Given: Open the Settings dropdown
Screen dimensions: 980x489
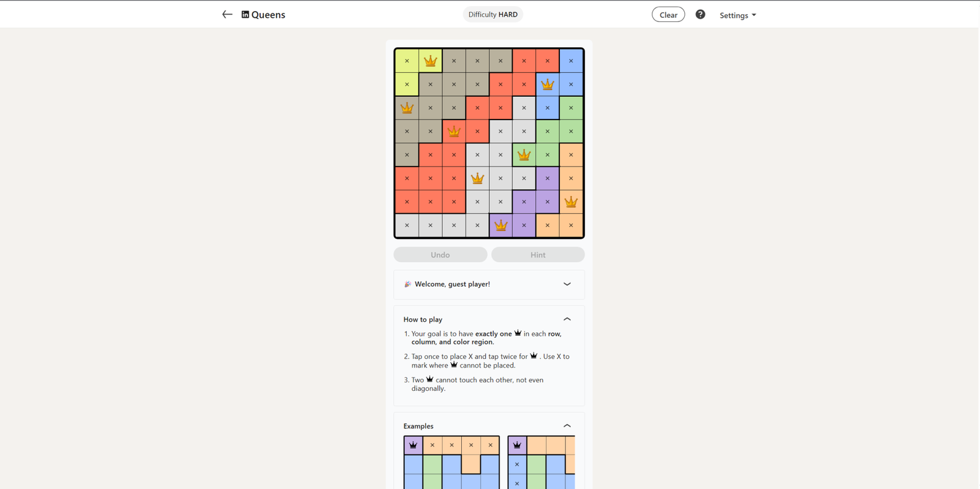Looking at the screenshot, I should pos(737,15).
